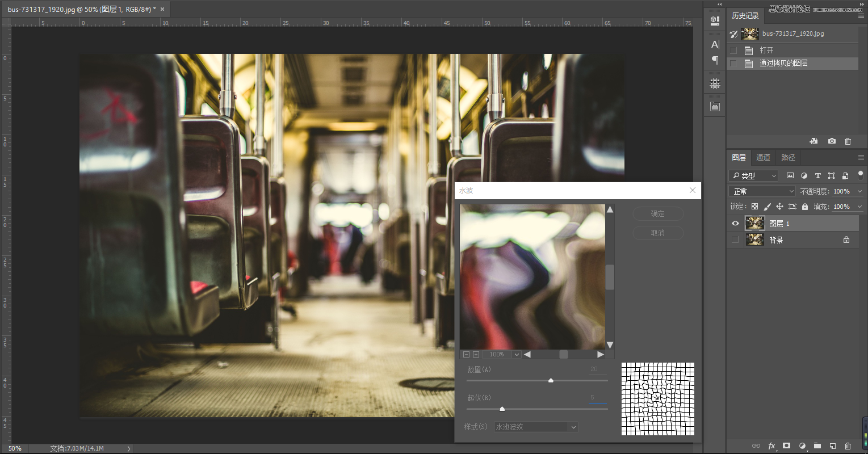Switch to the 路径 tab
This screenshot has width=868, height=454.
pos(788,157)
